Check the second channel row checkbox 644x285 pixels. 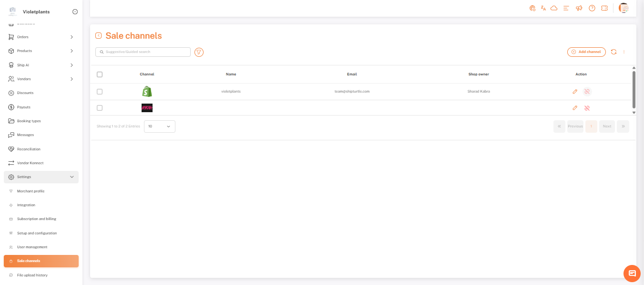(100, 108)
